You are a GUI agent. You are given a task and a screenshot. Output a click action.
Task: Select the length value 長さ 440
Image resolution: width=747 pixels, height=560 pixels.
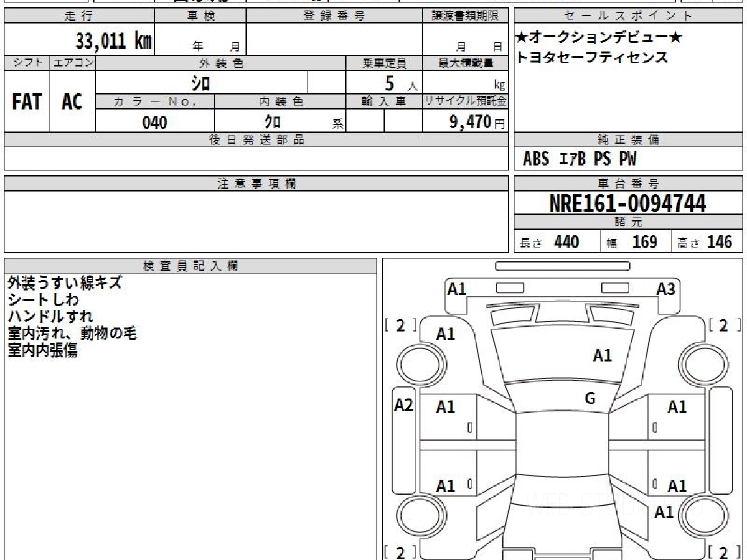(x=549, y=242)
